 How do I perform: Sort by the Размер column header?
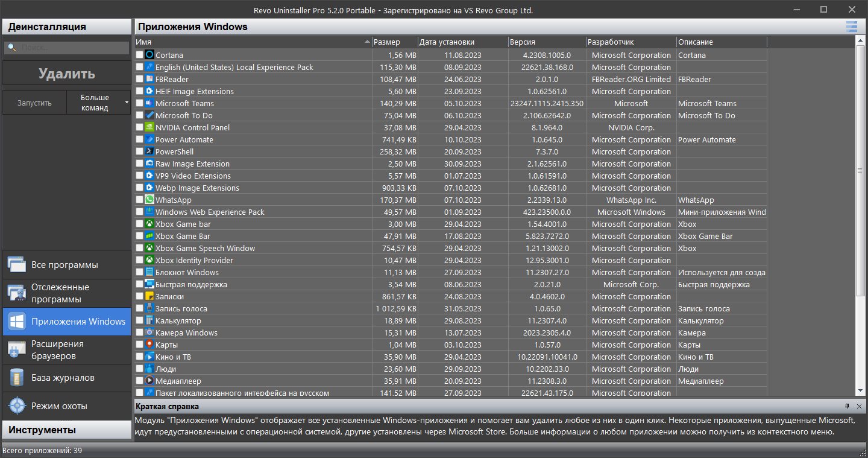[x=395, y=42]
